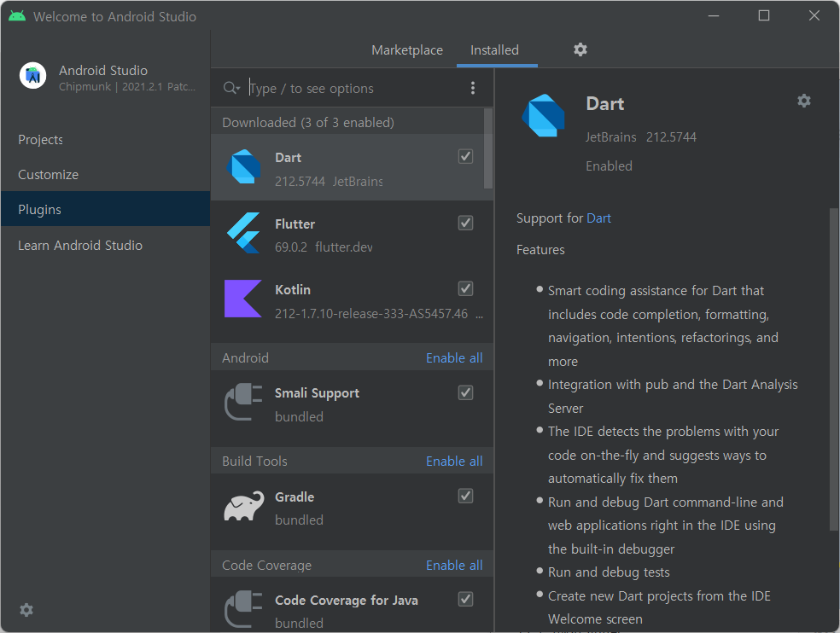Open the Dart link in description
The image size is (840, 633).
(598, 218)
